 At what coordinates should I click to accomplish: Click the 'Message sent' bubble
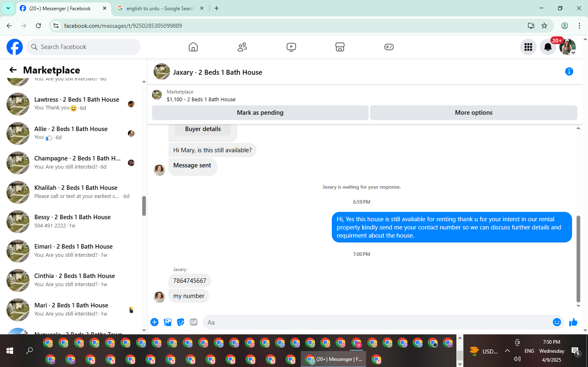[192, 167]
